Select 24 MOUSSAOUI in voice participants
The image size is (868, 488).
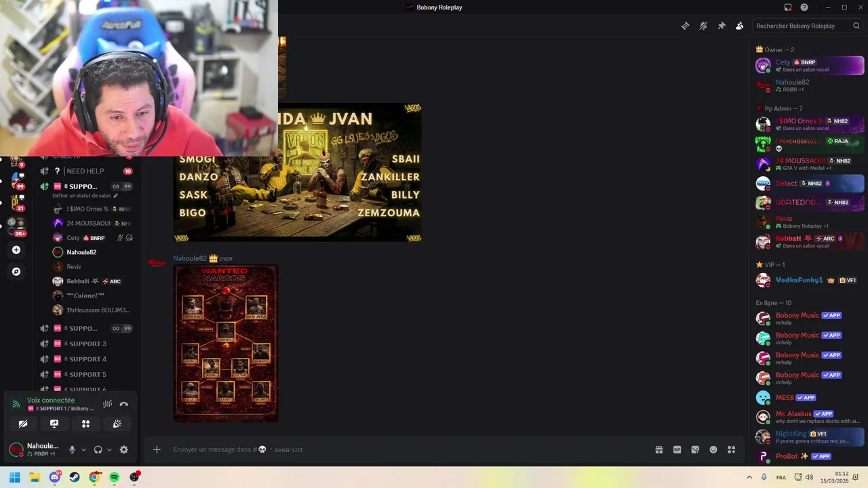pos(92,223)
